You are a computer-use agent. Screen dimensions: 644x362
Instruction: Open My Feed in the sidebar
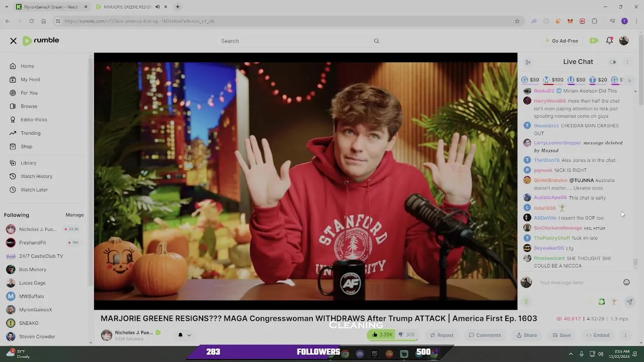point(30,79)
